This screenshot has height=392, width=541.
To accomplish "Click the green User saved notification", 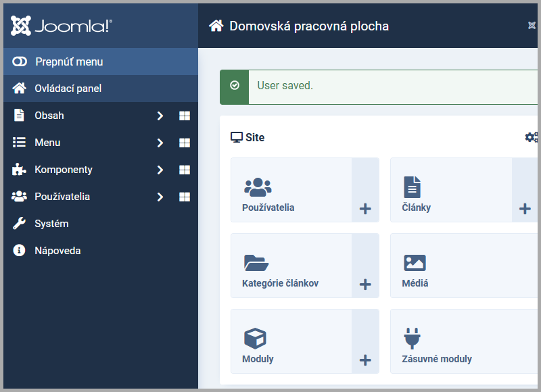I will [379, 86].
